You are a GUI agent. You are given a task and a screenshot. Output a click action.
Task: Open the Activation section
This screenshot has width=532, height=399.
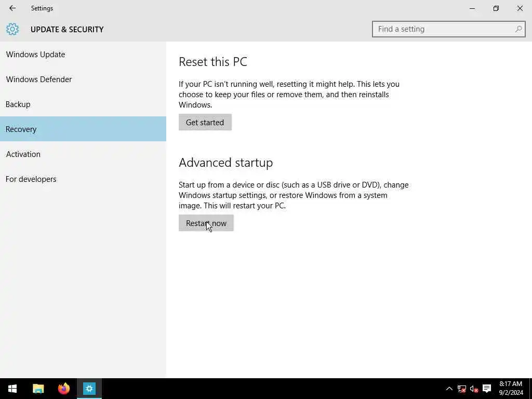pyautogui.click(x=83, y=154)
